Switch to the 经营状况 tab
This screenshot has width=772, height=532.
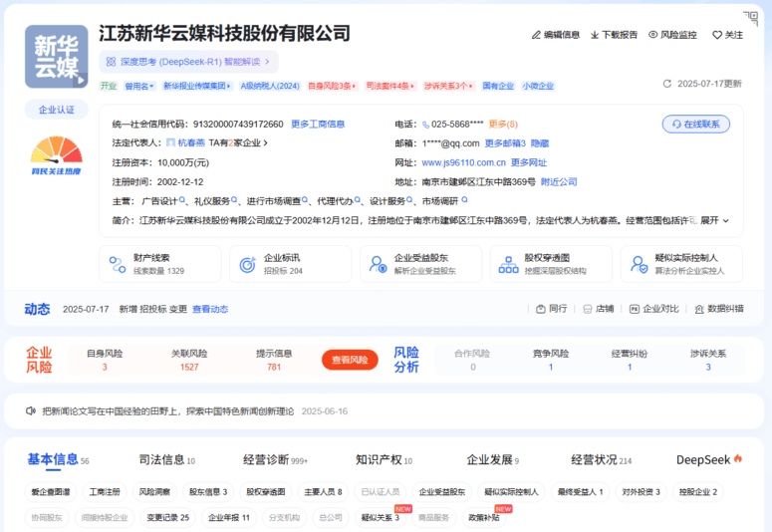(601, 459)
